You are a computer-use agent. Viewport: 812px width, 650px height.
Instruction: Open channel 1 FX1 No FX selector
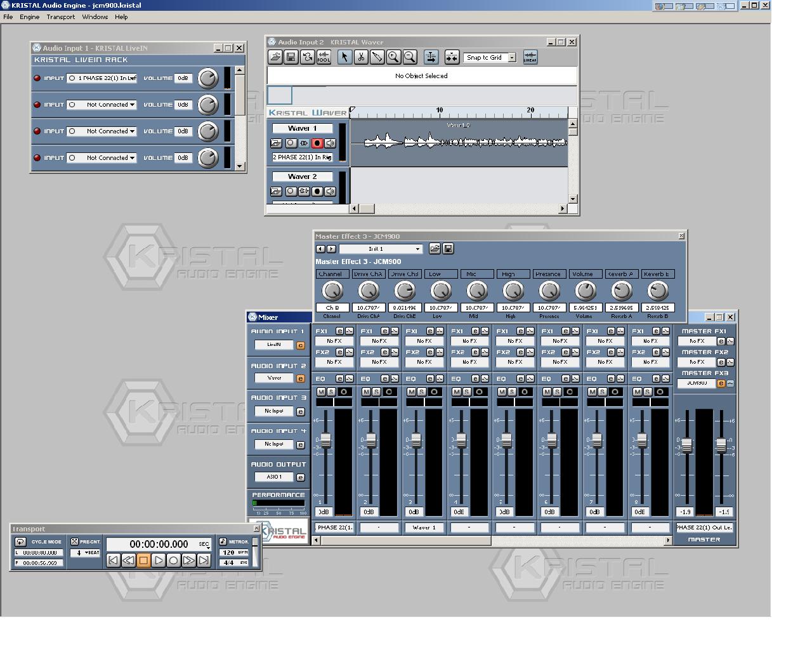(334, 341)
